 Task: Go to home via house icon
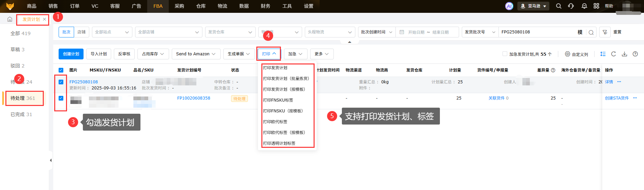(x=10, y=19)
